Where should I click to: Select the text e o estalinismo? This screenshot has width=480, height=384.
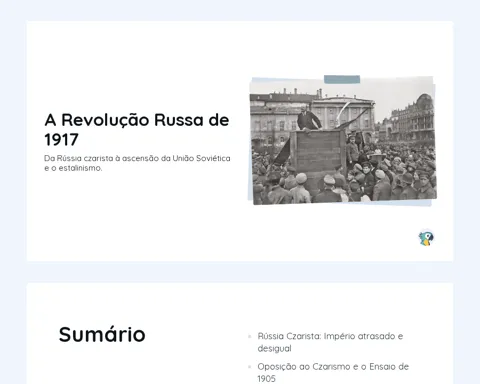point(73,168)
